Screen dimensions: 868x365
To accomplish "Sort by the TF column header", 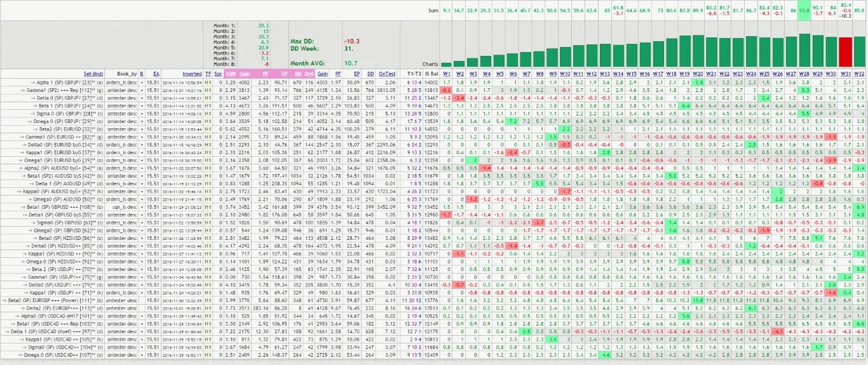I will [208, 74].
